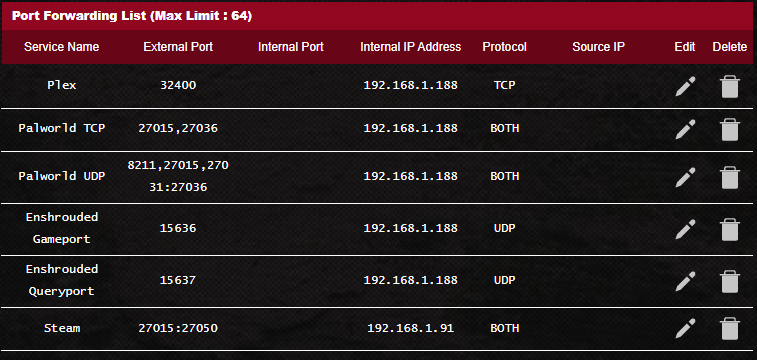Edit the Palworld TCP rule
757x360 pixels.
click(685, 130)
